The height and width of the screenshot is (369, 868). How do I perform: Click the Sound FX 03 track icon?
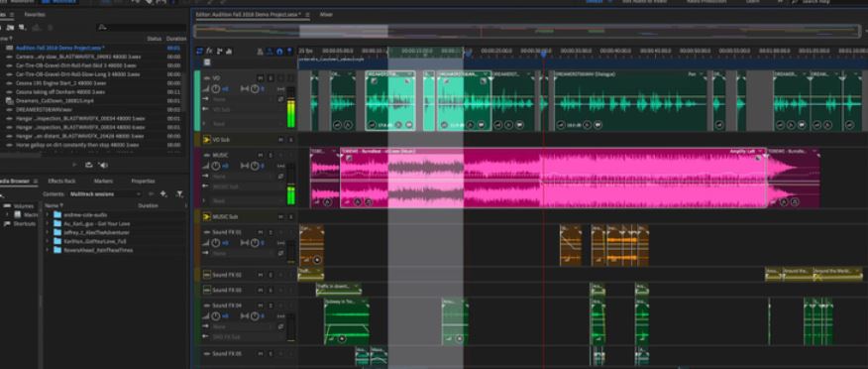(207, 290)
